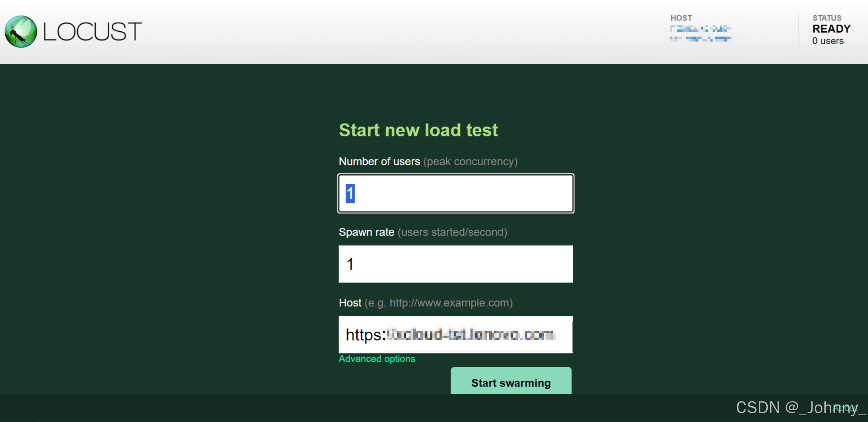Image resolution: width=868 pixels, height=422 pixels.
Task: Click the users started/second hint text
Action: pyautogui.click(x=452, y=232)
